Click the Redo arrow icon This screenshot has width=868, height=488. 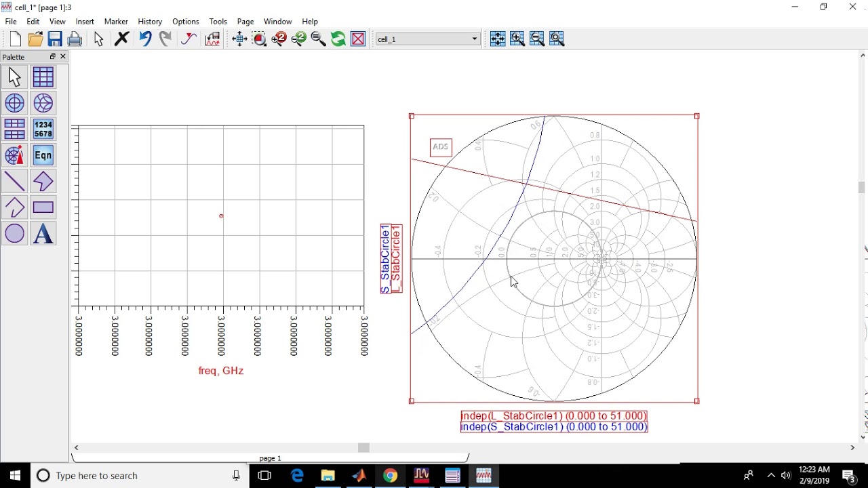(x=165, y=39)
